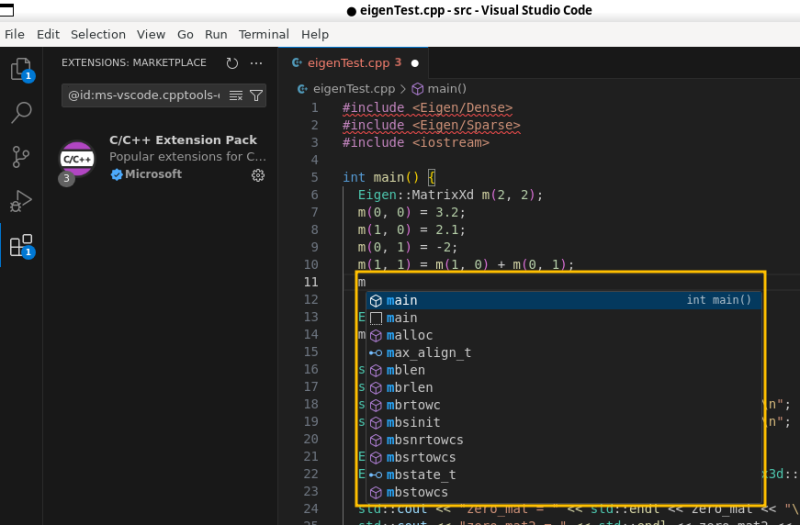800x525 pixels.
Task: Open the Edit menu
Action: [48, 35]
